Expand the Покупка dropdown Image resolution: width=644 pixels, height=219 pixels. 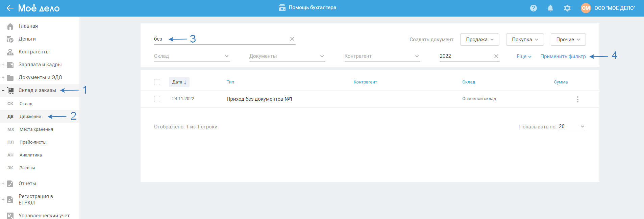(x=525, y=40)
